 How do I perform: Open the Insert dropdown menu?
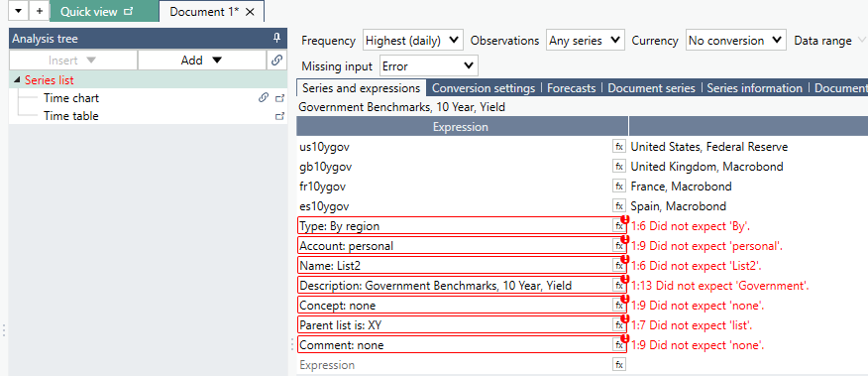(72, 60)
